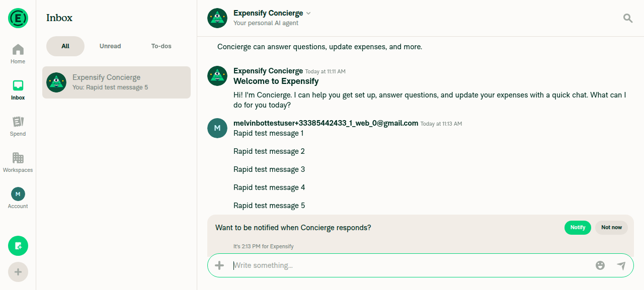
Task: Click the Expensify logo in the sidebar
Action: (x=18, y=18)
